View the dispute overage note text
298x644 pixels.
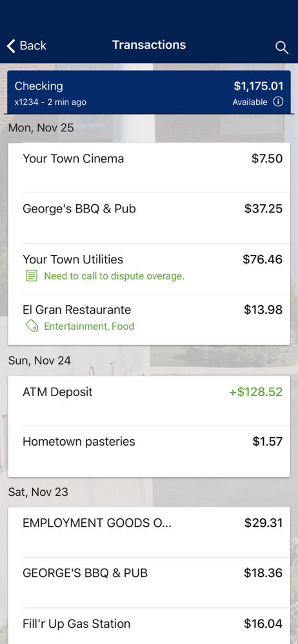(114, 276)
